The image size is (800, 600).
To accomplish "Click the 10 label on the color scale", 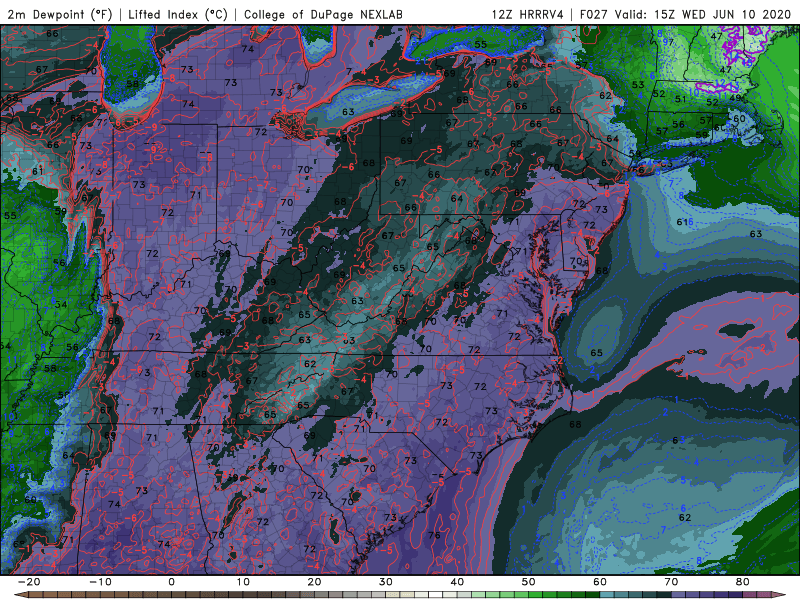I will click(x=243, y=582).
